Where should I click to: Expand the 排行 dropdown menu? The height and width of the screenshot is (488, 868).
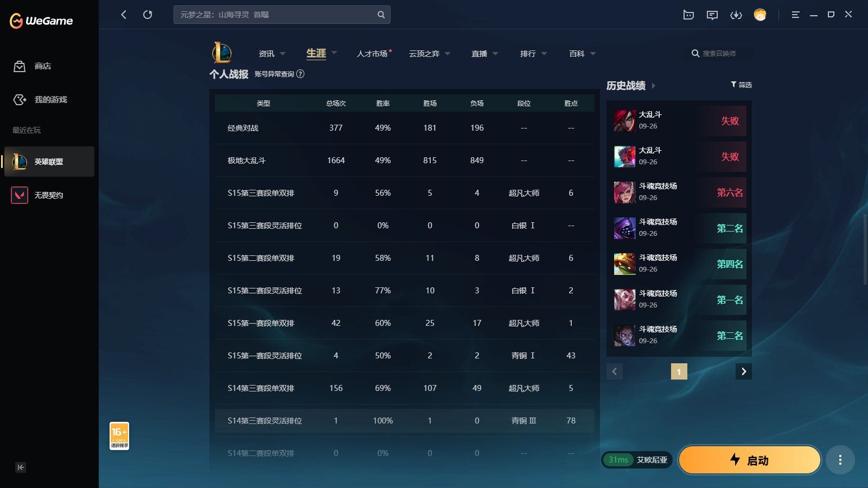533,54
